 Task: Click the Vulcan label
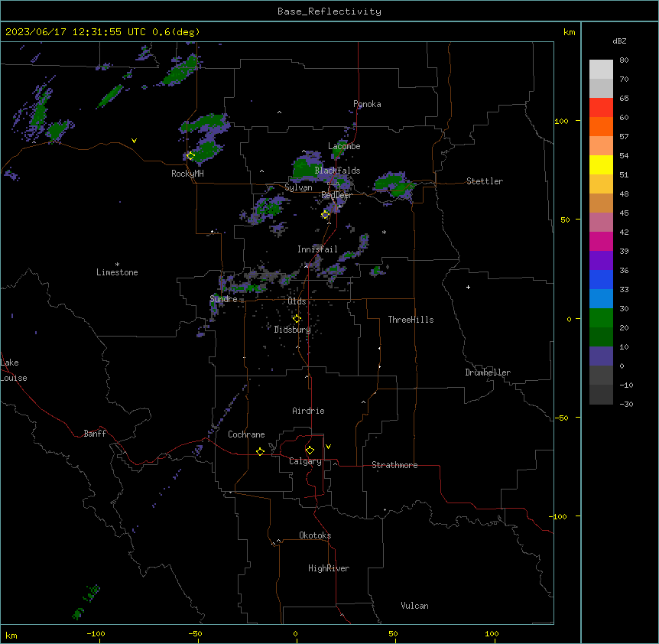414,606
